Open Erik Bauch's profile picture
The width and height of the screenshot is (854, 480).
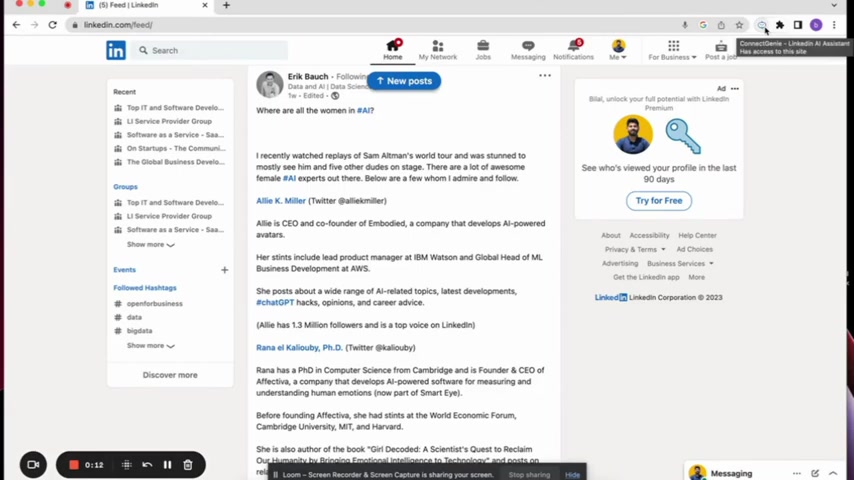[270, 84]
